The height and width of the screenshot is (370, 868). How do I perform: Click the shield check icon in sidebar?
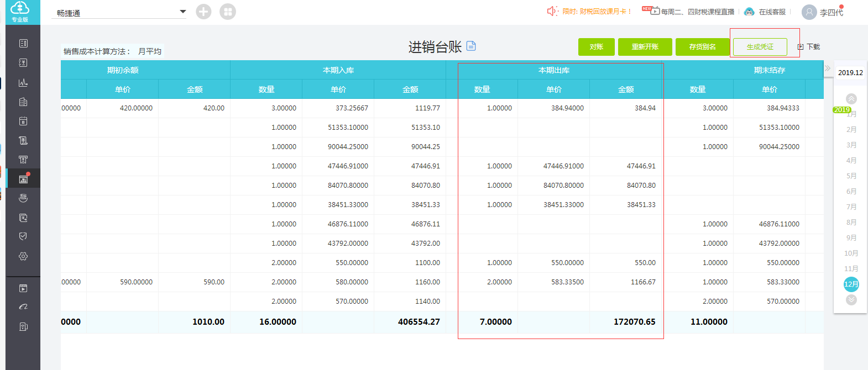[23, 236]
